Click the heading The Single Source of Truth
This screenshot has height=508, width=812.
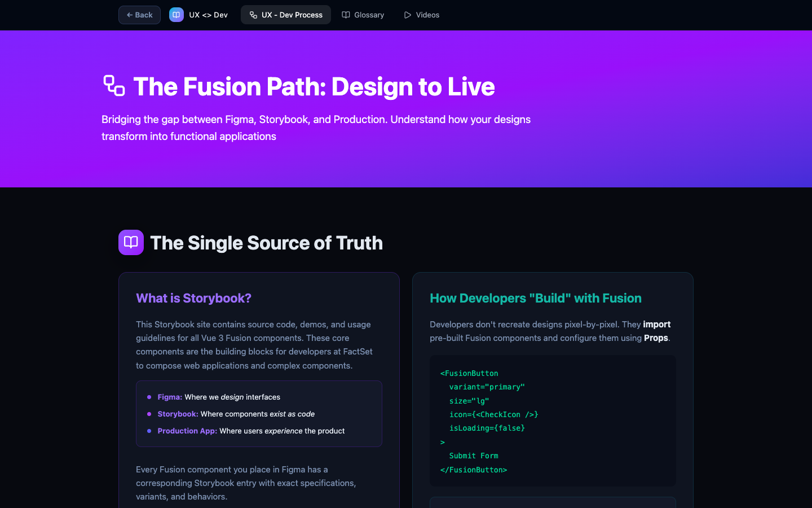pos(266,243)
